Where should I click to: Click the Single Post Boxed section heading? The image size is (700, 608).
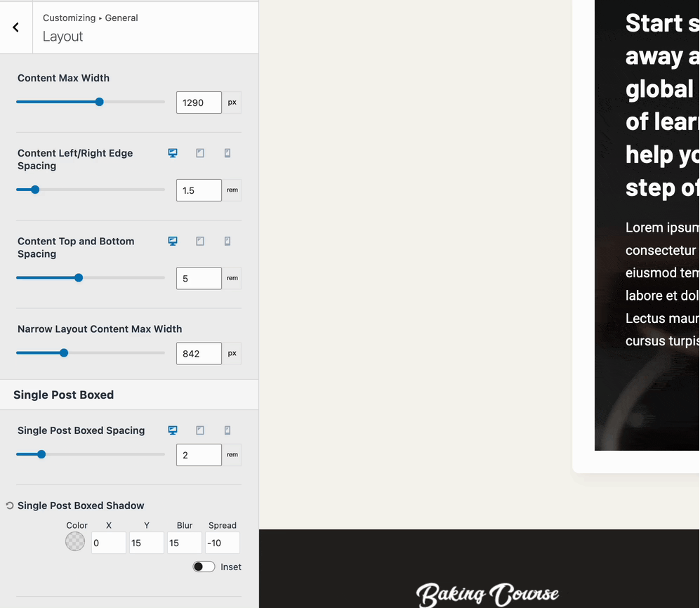point(63,395)
